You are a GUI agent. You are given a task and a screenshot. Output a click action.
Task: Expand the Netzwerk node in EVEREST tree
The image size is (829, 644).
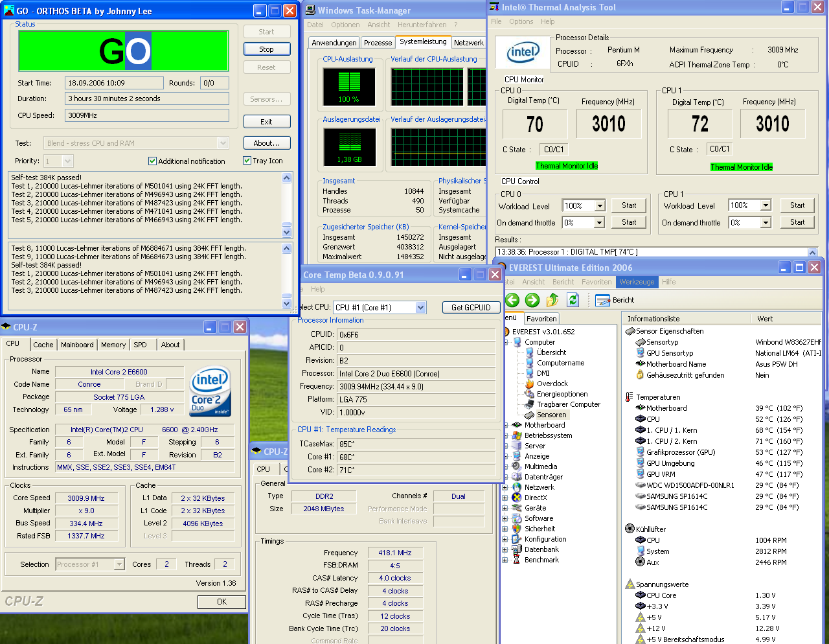click(505, 487)
